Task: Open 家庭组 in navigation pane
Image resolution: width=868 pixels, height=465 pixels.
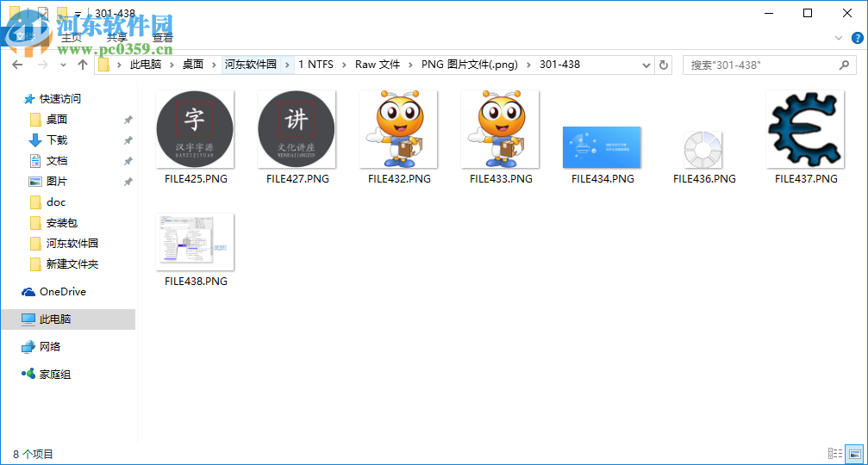Action: click(55, 375)
